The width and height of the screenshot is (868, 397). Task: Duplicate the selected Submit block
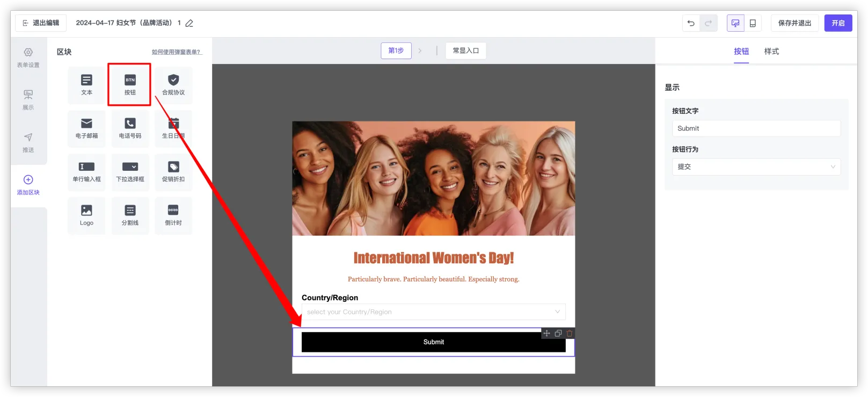click(558, 334)
